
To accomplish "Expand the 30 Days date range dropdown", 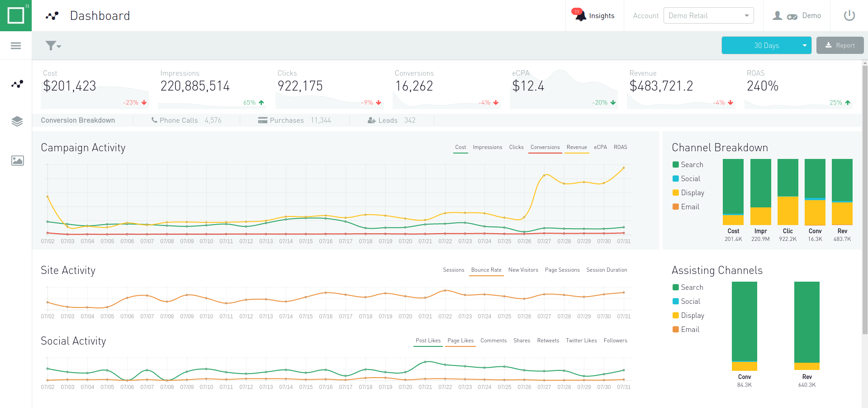I will coord(766,46).
